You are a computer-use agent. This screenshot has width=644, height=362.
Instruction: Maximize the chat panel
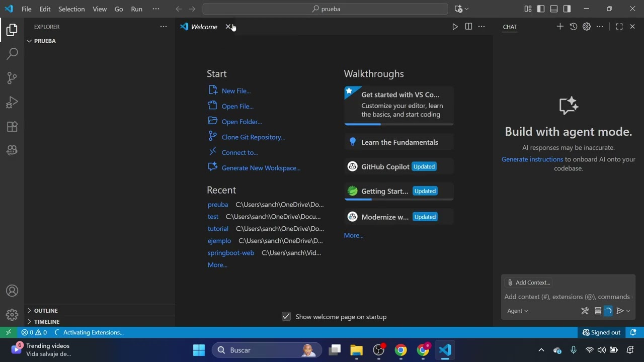[619, 27]
